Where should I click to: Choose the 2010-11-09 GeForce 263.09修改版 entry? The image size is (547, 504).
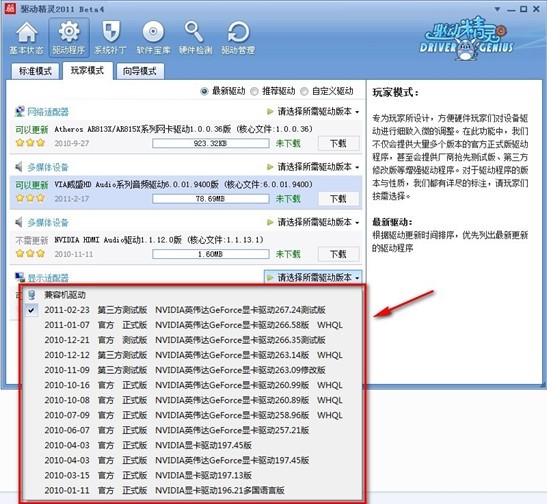192,370
